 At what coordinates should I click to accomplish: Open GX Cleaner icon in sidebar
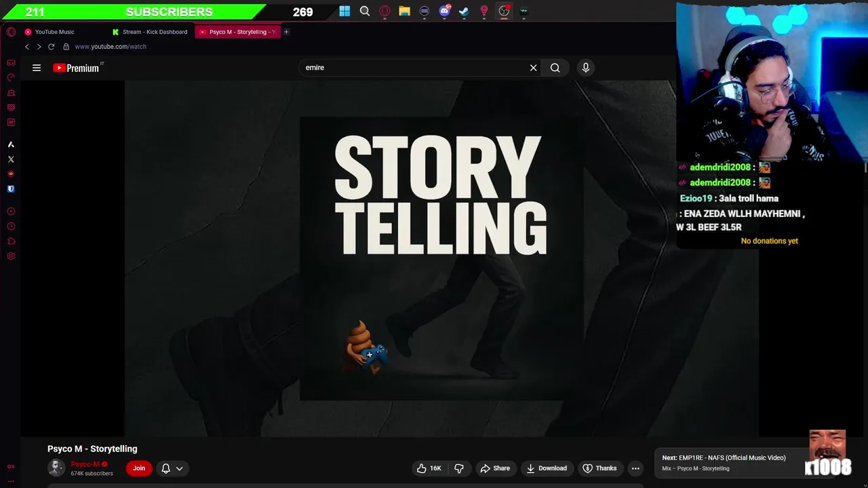pyautogui.click(x=11, y=92)
